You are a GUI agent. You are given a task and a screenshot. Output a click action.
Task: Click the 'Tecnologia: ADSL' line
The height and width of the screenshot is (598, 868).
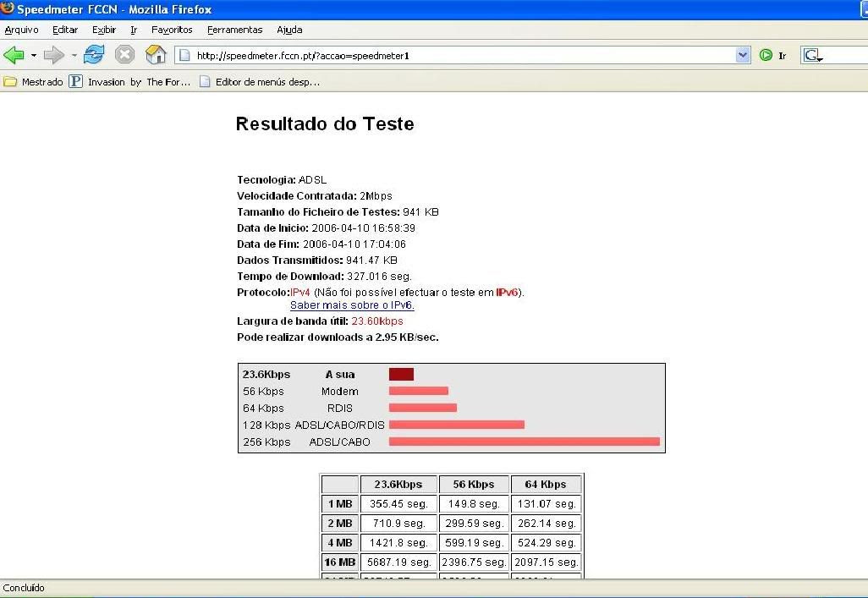282,180
